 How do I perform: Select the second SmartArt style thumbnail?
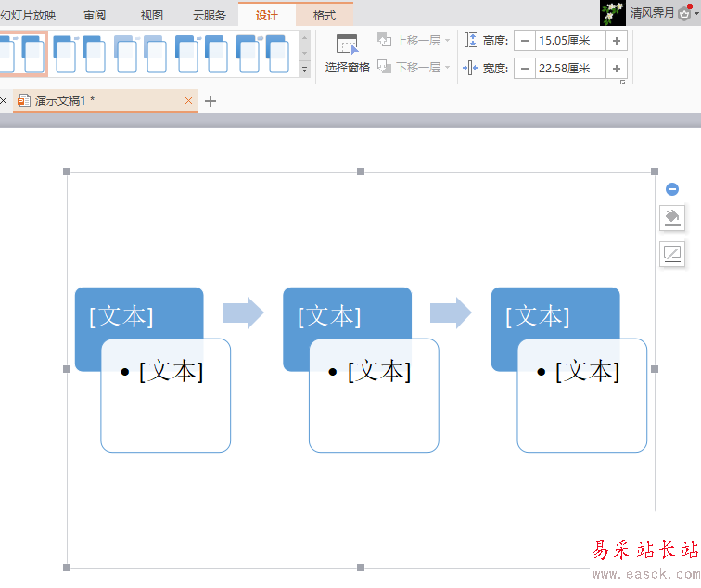[79, 54]
